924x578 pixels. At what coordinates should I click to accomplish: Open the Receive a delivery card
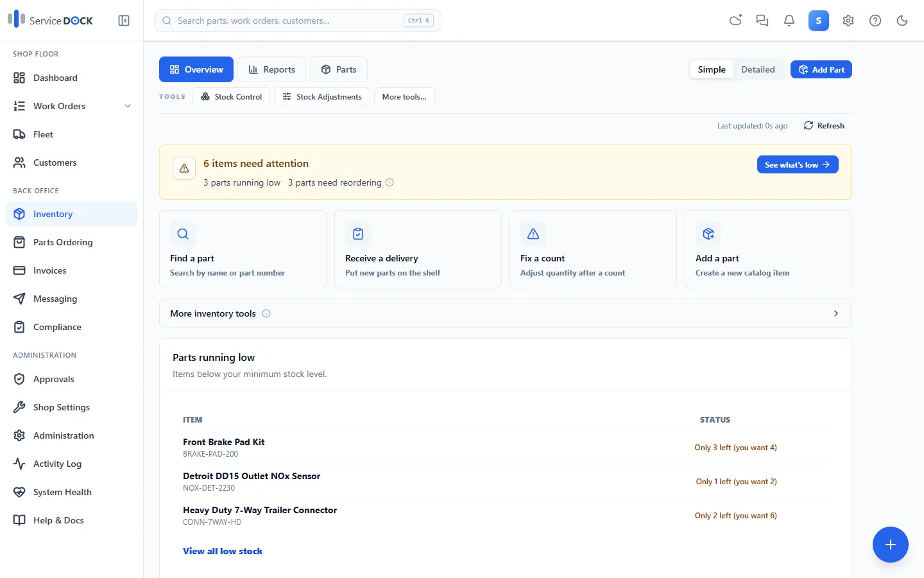click(x=418, y=249)
